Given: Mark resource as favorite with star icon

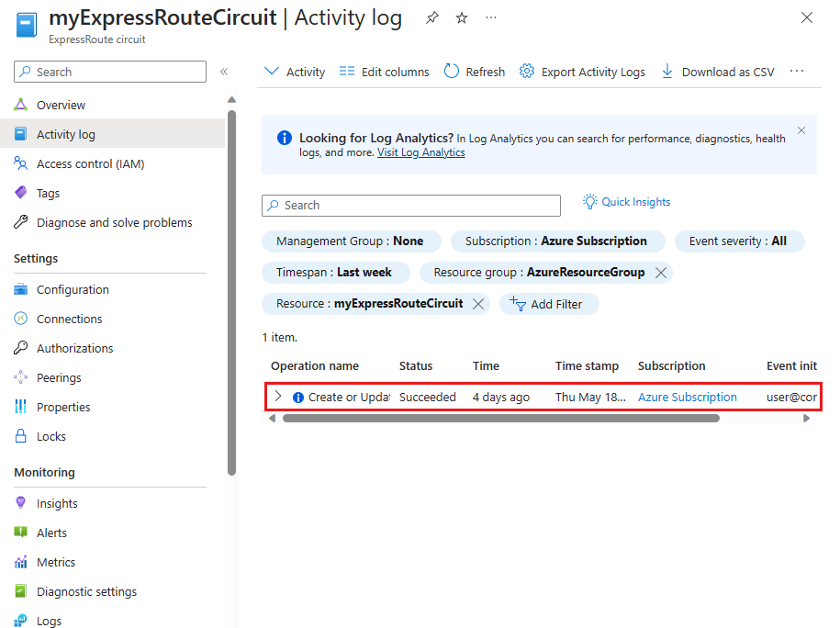Looking at the screenshot, I should [x=462, y=18].
